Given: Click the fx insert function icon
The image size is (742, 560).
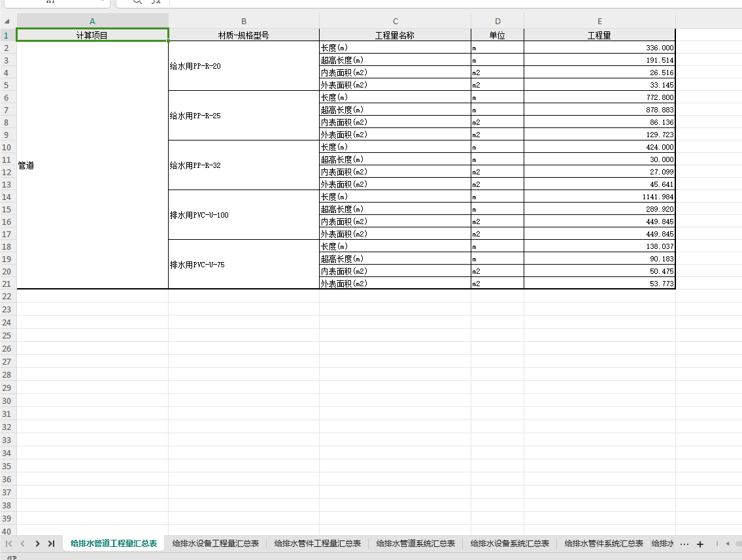Looking at the screenshot, I should (156, 1).
